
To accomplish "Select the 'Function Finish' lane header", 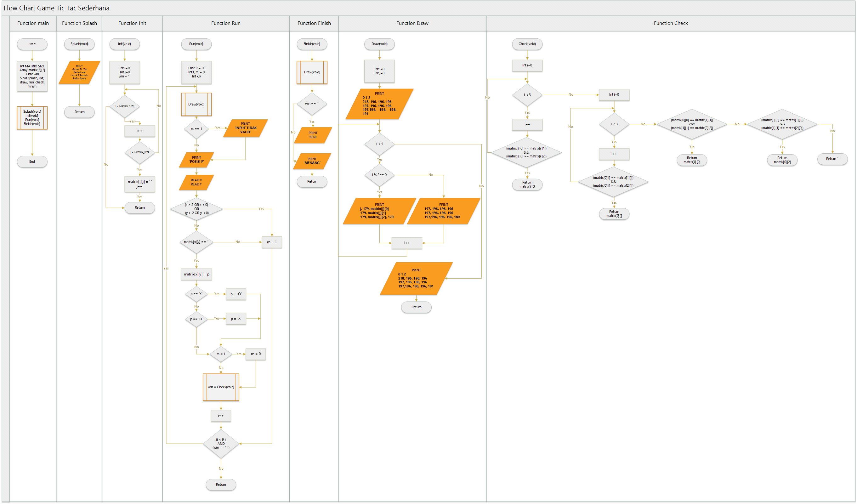I will pos(314,23).
